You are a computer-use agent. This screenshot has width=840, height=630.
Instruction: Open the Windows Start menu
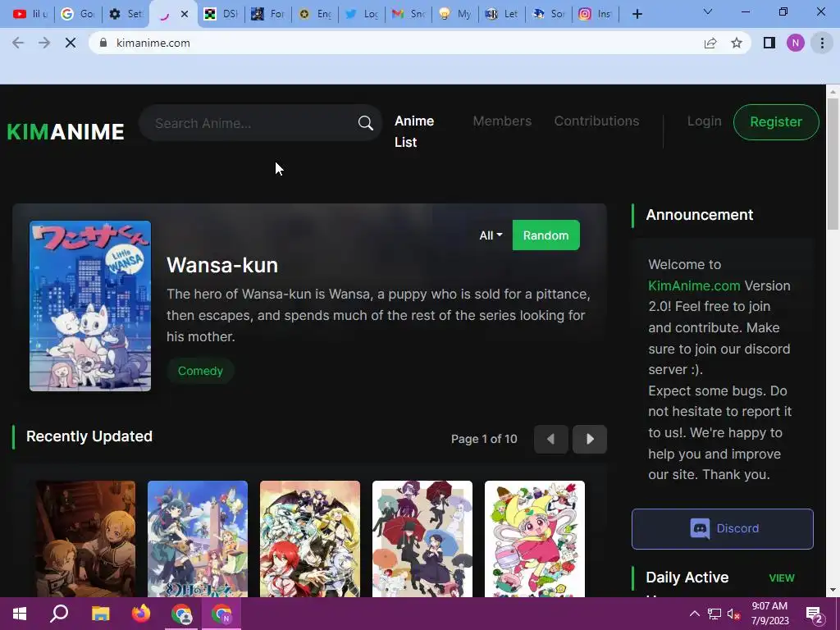coord(20,614)
